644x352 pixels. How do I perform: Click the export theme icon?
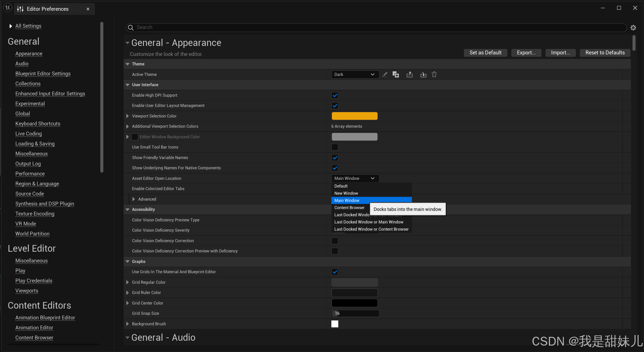[x=410, y=75]
